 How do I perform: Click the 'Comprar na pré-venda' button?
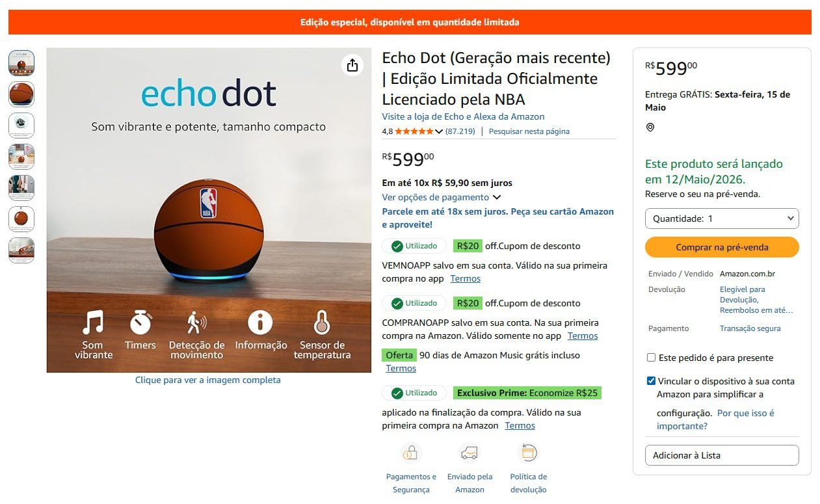tap(722, 247)
